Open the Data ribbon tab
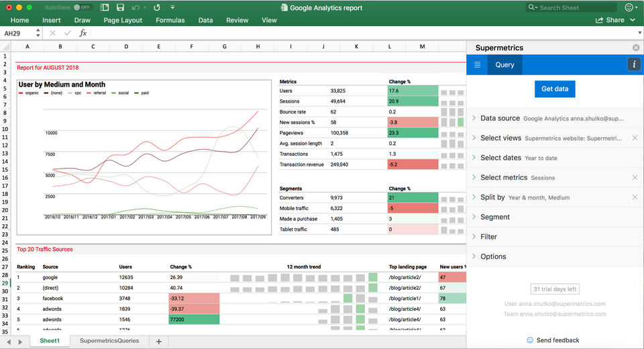 pos(205,20)
